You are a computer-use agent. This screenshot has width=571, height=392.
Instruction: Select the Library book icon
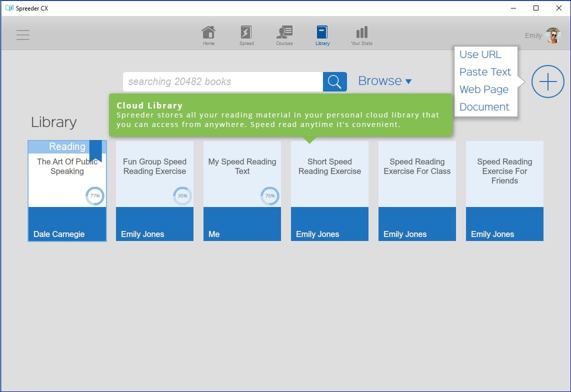pos(322,33)
